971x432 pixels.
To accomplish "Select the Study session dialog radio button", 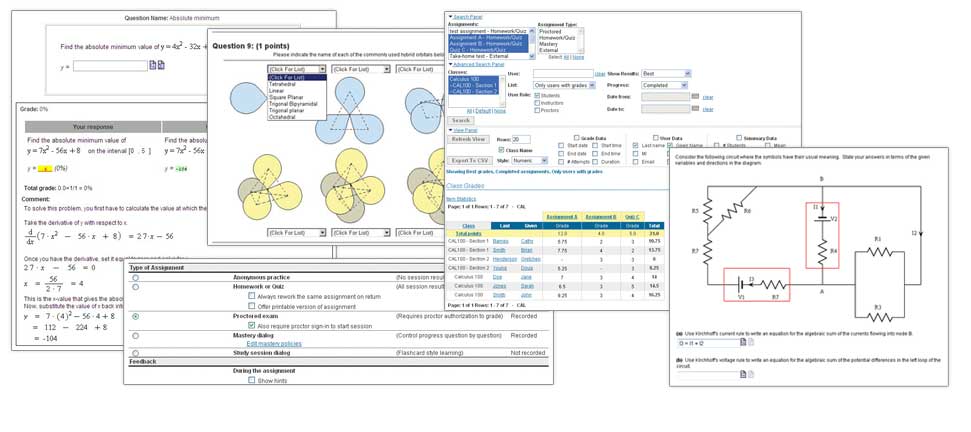I will 136,353.
